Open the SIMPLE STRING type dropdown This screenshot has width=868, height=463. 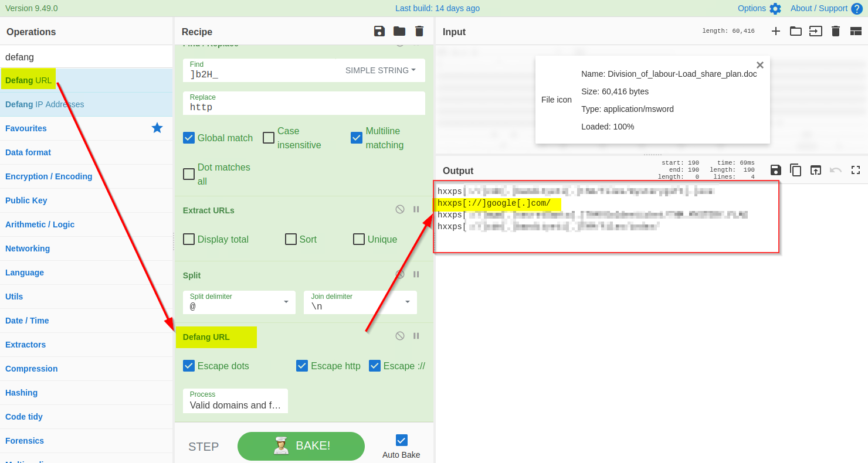coord(380,70)
